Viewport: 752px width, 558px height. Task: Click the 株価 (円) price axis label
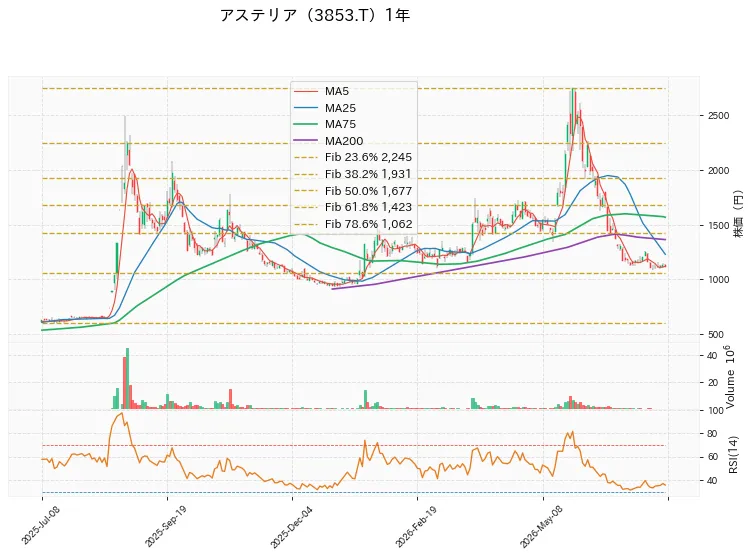coord(738,214)
